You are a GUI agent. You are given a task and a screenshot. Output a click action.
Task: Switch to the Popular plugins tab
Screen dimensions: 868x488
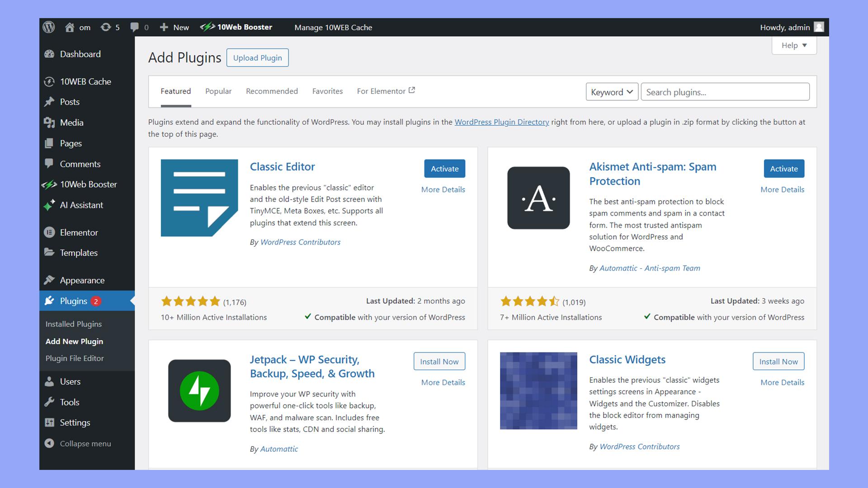[x=218, y=91]
